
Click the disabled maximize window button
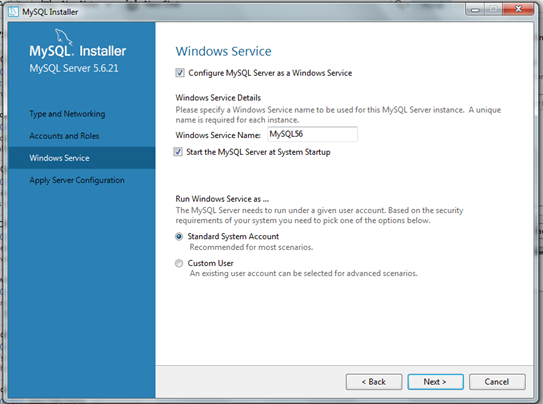(493, 9)
